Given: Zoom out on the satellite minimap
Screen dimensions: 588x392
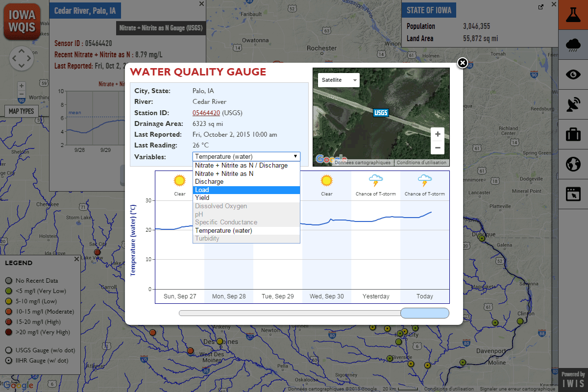Looking at the screenshot, I should click(x=438, y=147).
